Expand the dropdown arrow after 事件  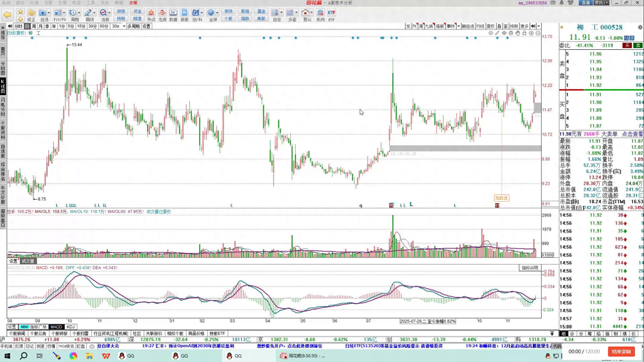coord(458,26)
